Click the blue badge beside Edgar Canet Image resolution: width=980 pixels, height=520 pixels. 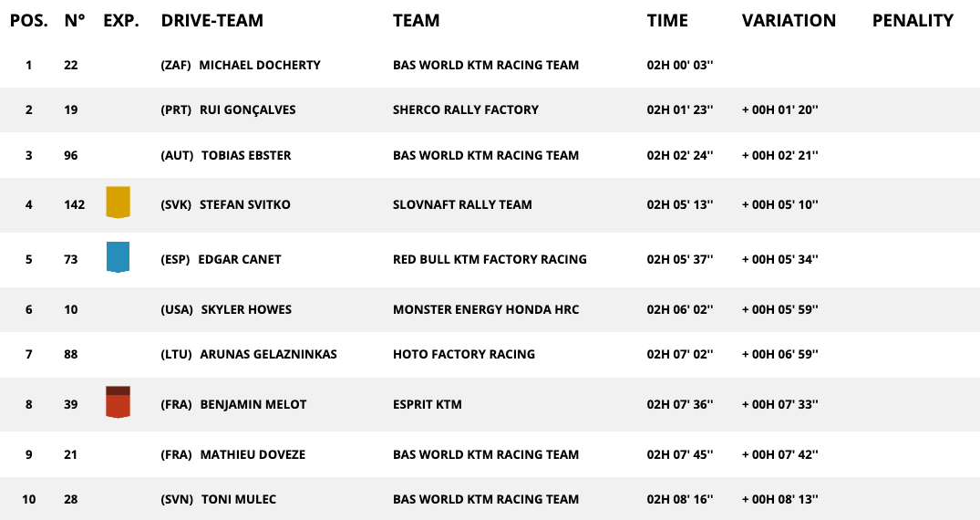[118, 257]
